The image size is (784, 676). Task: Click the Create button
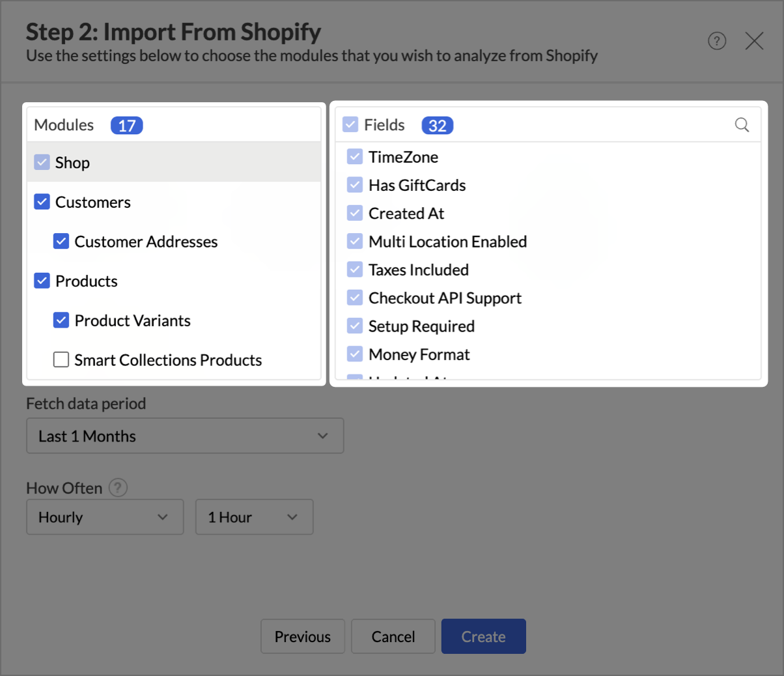[483, 636]
